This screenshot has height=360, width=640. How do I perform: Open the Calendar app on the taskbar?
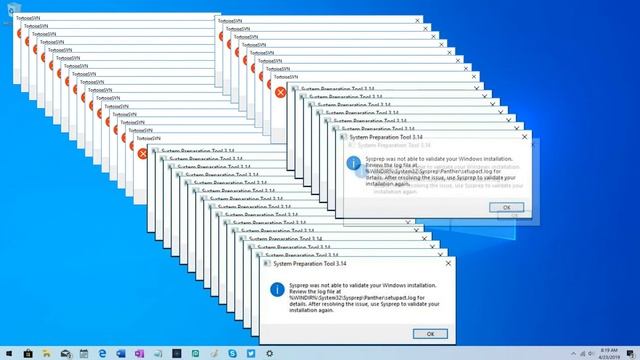[84, 353]
